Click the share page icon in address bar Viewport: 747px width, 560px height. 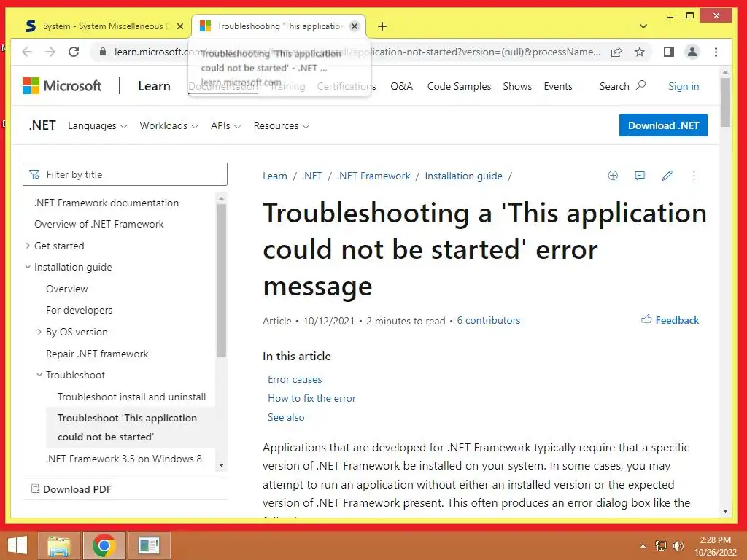616,52
